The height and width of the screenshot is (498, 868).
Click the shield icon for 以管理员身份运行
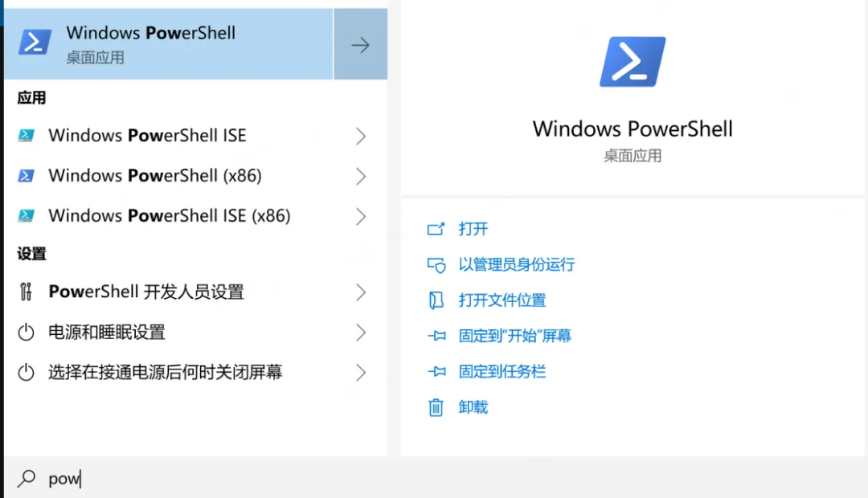click(x=436, y=264)
